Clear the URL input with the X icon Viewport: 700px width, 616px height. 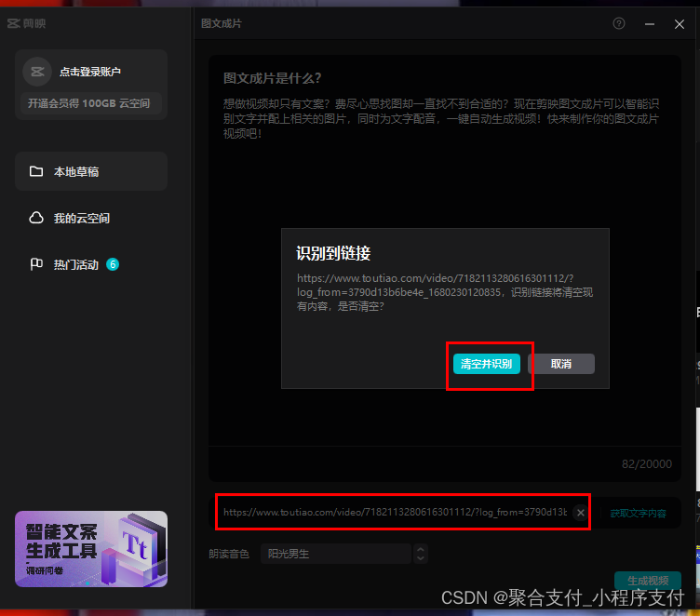pyautogui.click(x=580, y=513)
